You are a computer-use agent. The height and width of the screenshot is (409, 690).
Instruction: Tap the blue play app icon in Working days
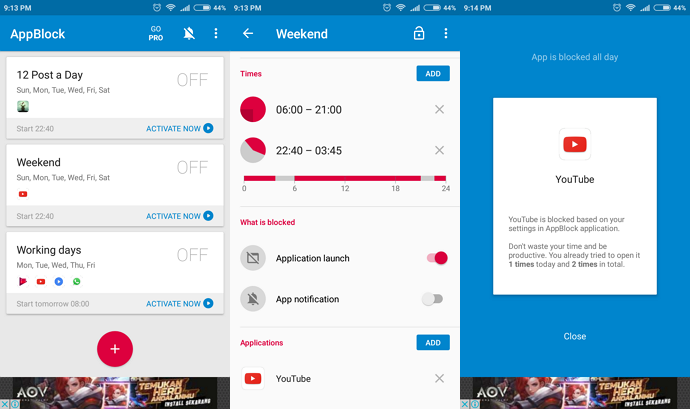pos(59,281)
